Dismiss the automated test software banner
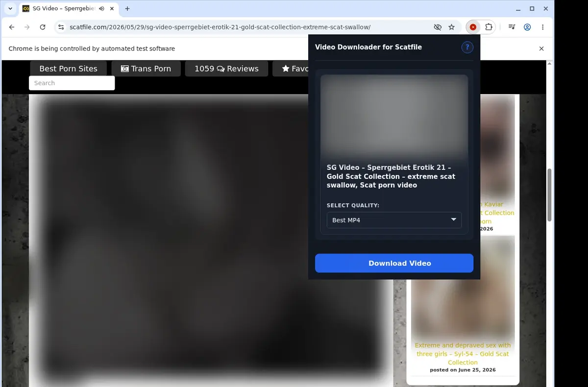The width and height of the screenshot is (588, 387). click(x=541, y=48)
